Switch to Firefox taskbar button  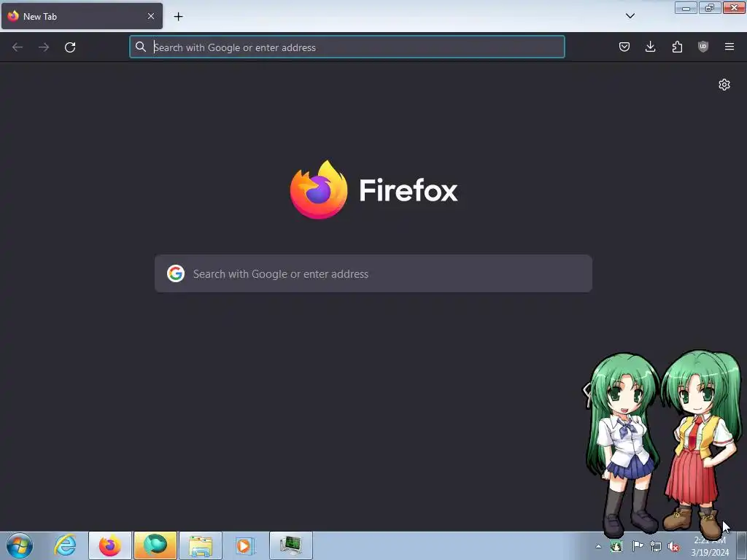tap(110, 545)
